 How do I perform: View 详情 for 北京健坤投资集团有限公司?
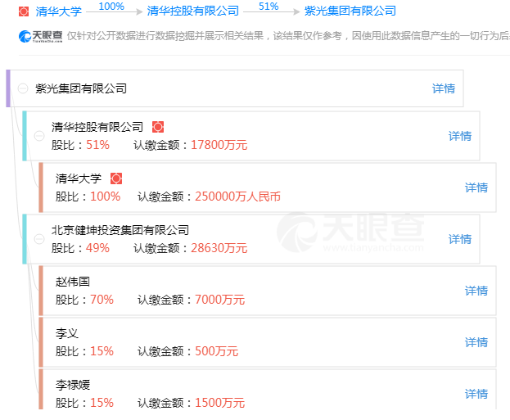tap(460, 239)
